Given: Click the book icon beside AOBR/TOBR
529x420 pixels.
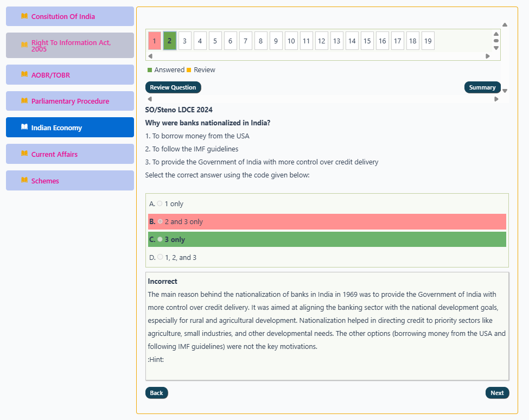Looking at the screenshot, I should tap(24, 74).
